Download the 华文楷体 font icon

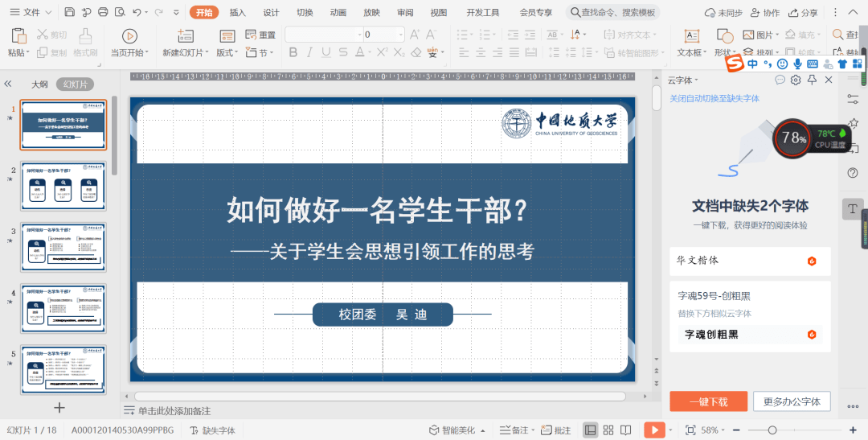[812, 261]
